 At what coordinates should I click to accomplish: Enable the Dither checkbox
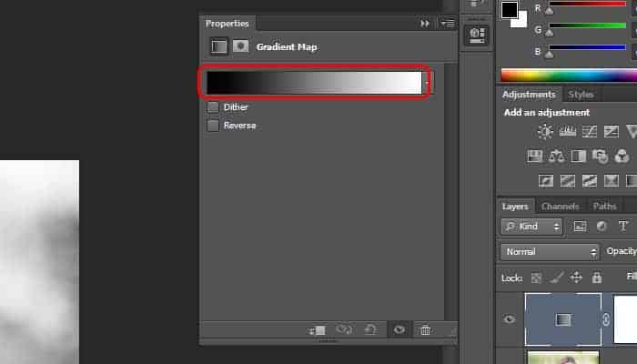click(x=213, y=107)
